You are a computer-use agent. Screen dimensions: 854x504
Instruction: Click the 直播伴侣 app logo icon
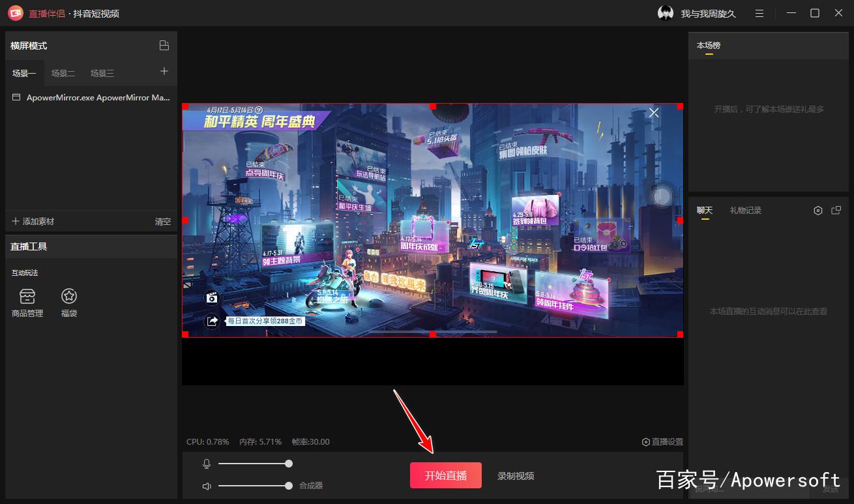tap(16, 13)
